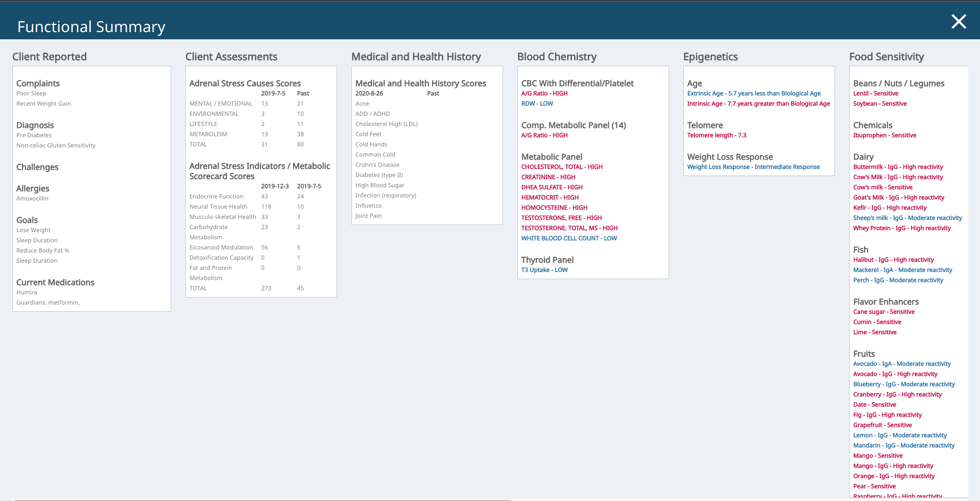Click the Eicosanoid Modulation row
Viewport: 980px width, 501px height.
coord(261,247)
